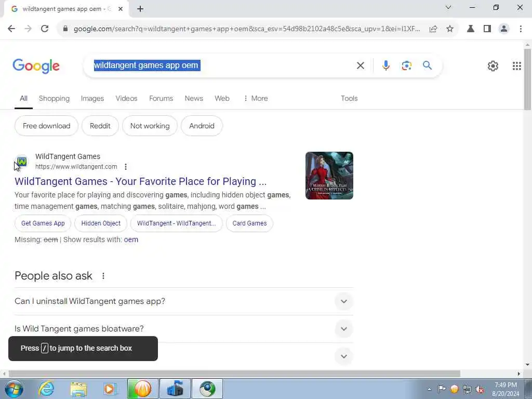Go to the Google homepage logo
This screenshot has height=399, width=532.
36,66
